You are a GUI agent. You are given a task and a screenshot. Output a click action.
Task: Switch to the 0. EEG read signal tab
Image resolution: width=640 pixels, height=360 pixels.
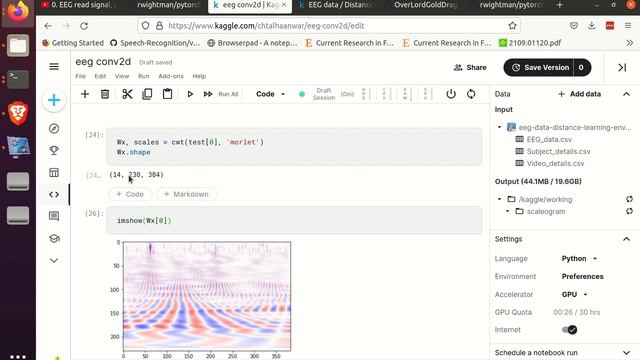(x=78, y=5)
